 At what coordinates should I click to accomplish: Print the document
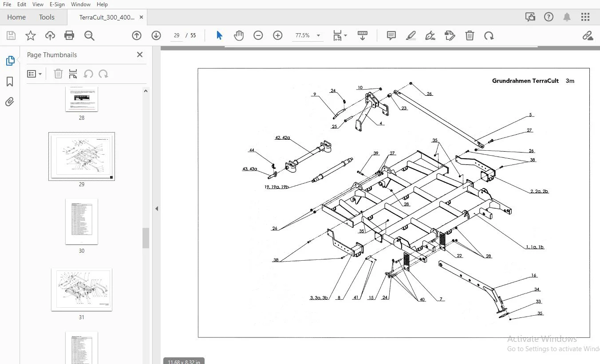(69, 36)
